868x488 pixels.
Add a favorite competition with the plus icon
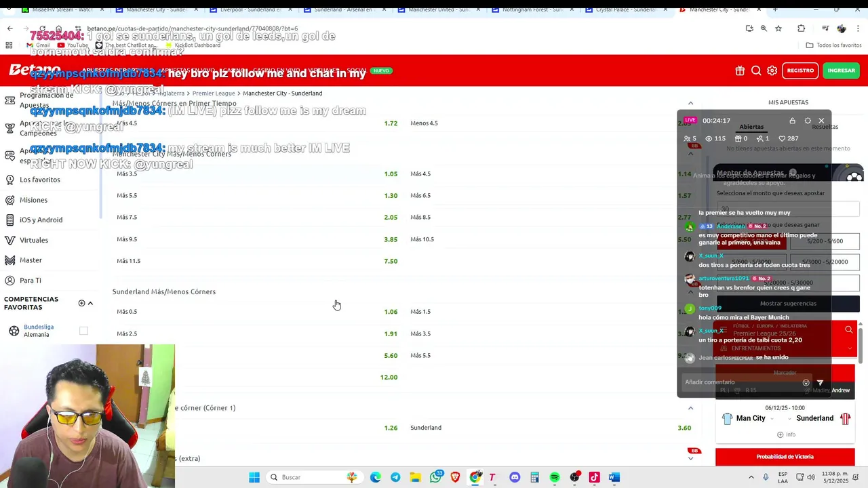click(x=81, y=303)
